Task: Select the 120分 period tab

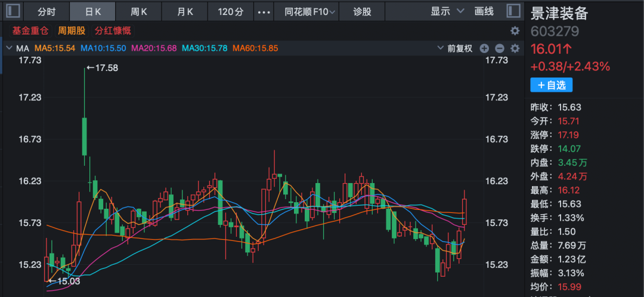Action: point(231,11)
